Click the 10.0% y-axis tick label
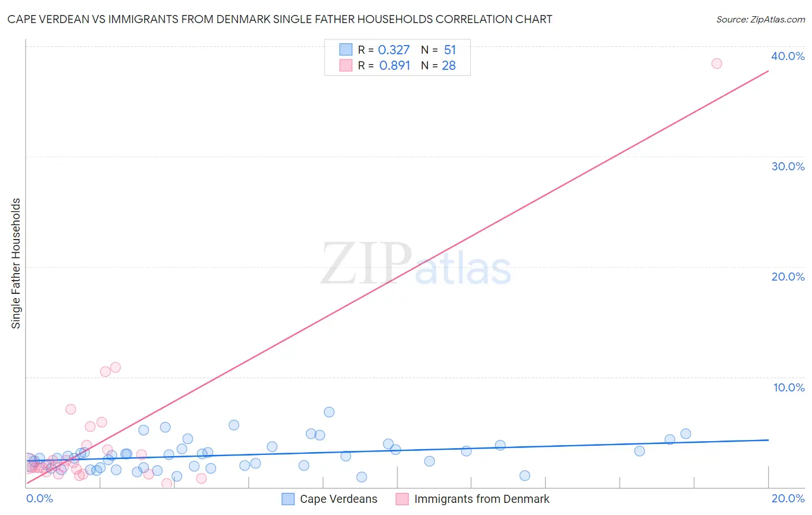The width and height of the screenshot is (812, 515). click(789, 387)
